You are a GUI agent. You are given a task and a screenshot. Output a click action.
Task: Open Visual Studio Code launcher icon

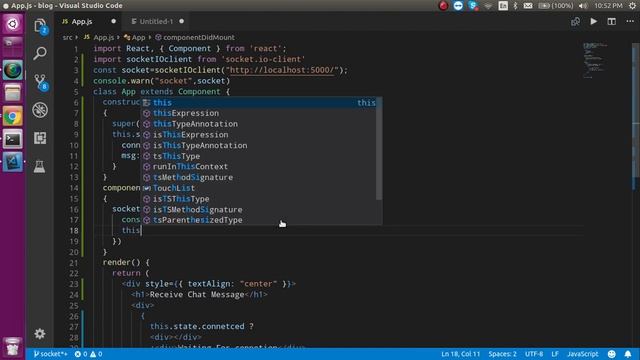[x=13, y=162]
